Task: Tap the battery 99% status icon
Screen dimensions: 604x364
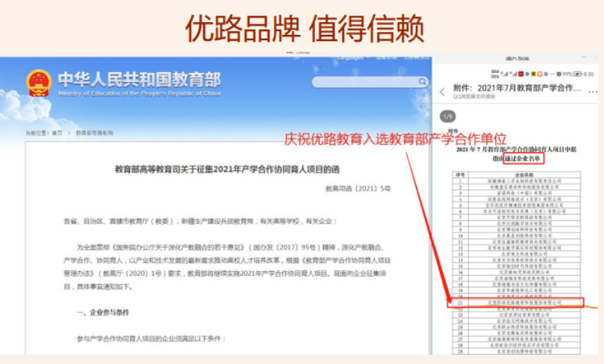Action: [571, 74]
